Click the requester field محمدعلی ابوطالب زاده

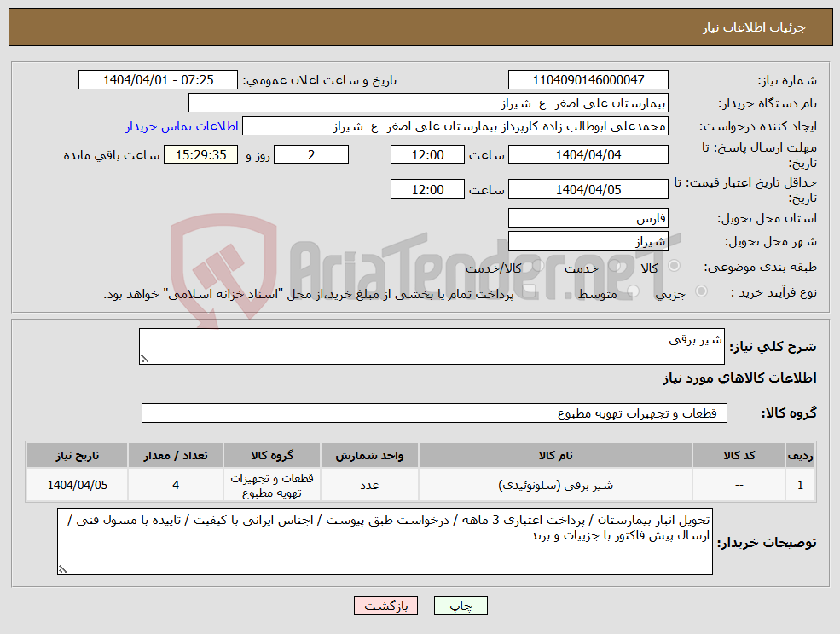(x=455, y=126)
